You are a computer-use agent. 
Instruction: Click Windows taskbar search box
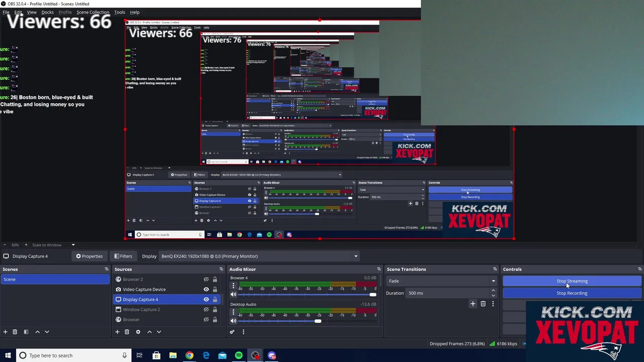[73, 355]
